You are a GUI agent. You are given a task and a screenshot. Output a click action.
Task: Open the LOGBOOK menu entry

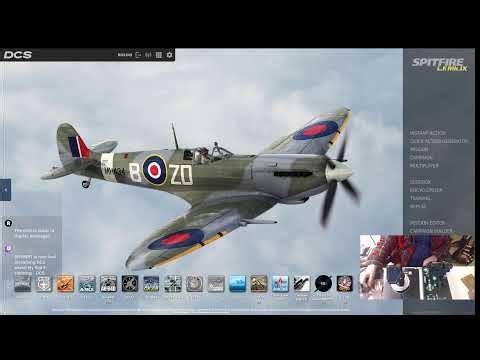(x=420, y=182)
